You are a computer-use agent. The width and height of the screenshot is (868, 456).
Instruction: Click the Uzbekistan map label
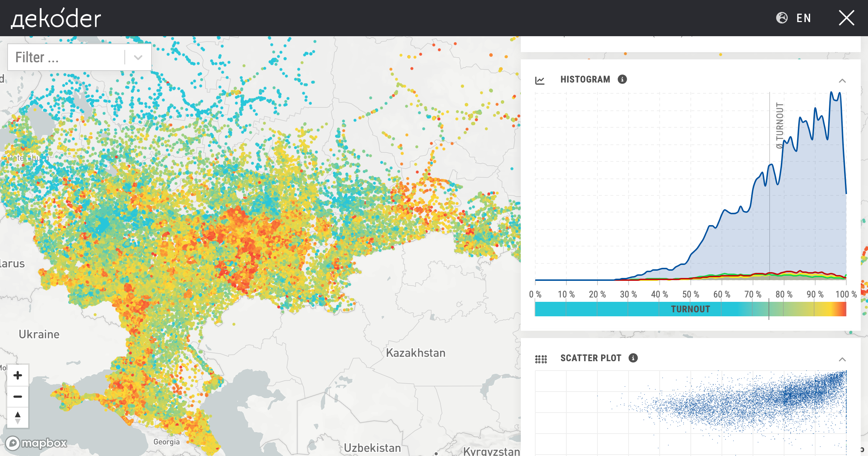pyautogui.click(x=372, y=448)
